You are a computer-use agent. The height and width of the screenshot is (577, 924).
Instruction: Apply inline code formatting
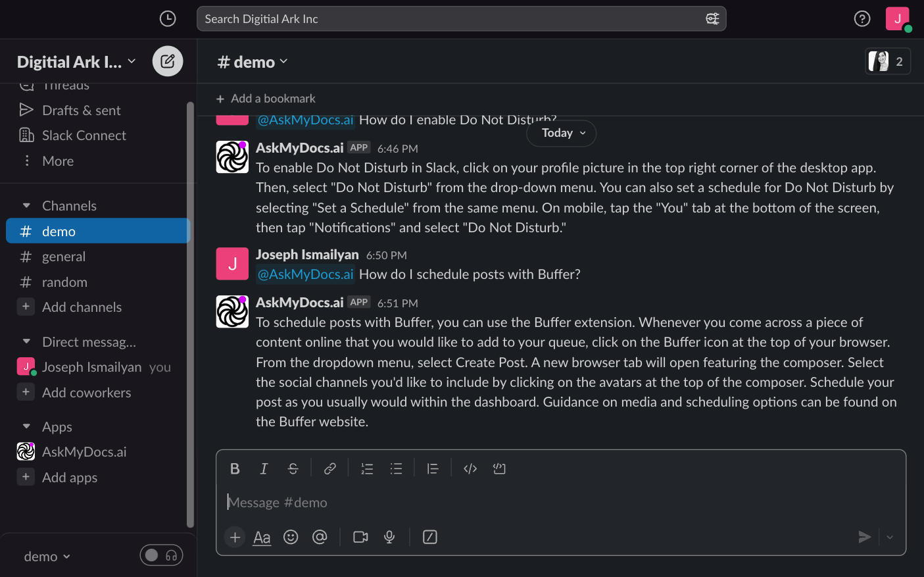(x=470, y=468)
